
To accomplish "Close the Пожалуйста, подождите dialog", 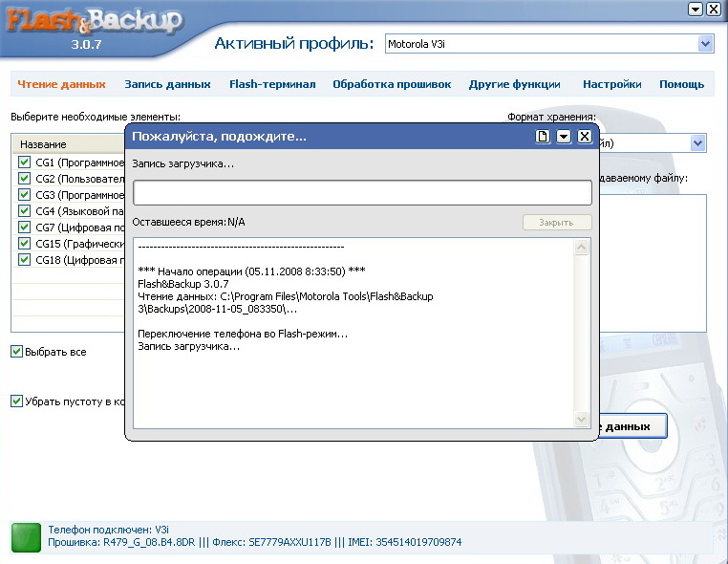I will pos(584,137).
